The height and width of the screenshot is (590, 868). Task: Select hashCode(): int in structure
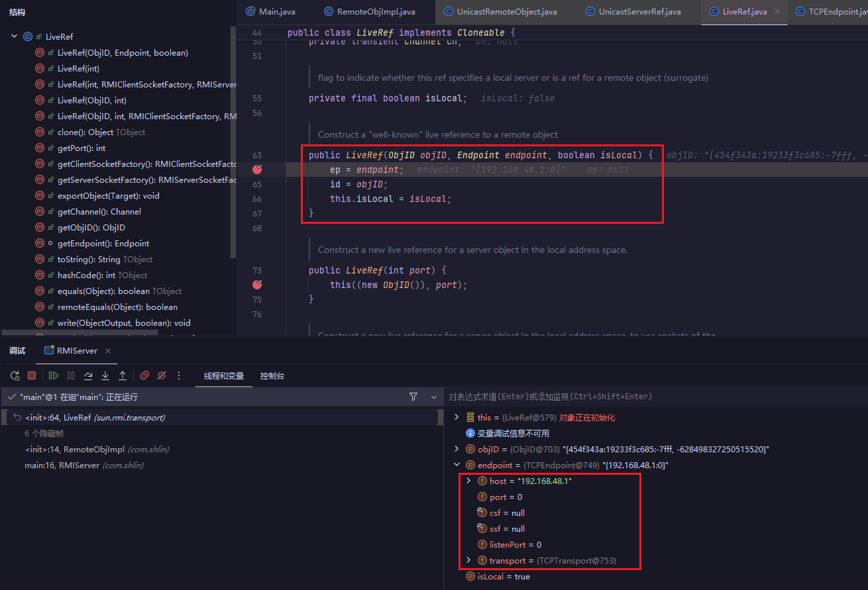tap(103, 275)
